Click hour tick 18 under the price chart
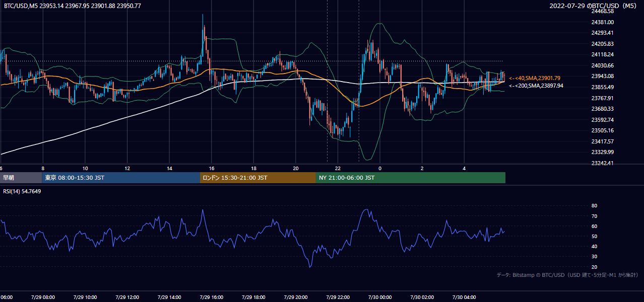 [x=253, y=168]
